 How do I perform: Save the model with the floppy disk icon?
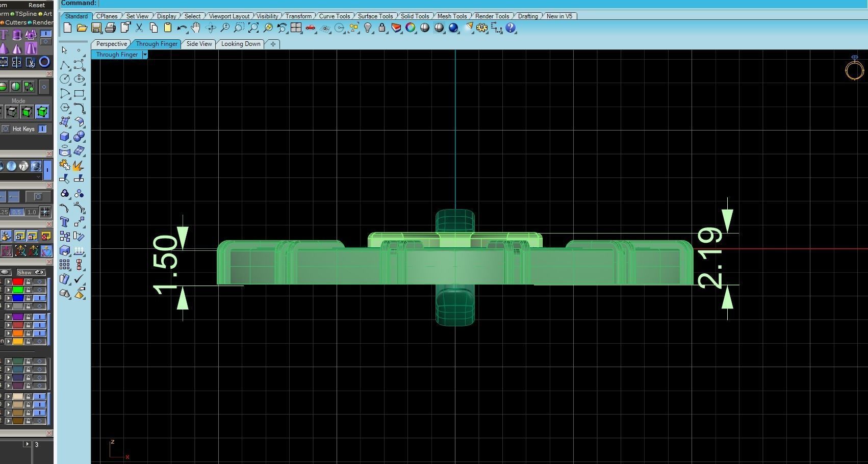pyautogui.click(x=96, y=28)
